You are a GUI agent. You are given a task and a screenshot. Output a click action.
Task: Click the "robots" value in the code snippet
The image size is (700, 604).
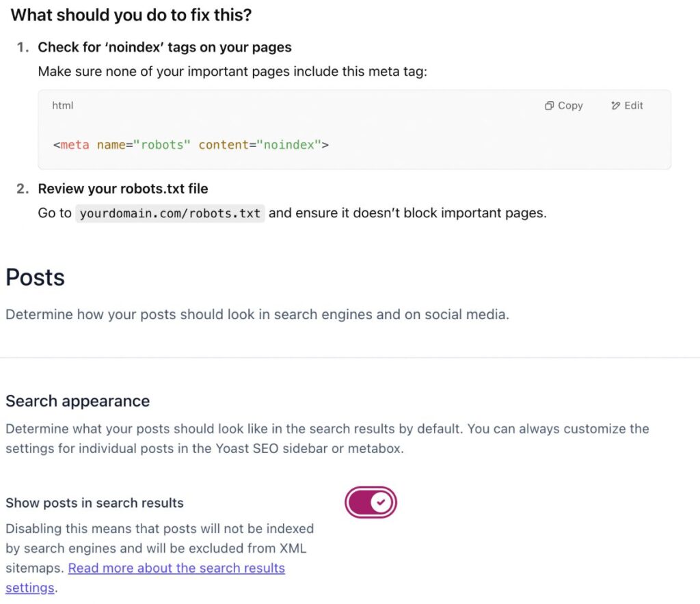[162, 145]
